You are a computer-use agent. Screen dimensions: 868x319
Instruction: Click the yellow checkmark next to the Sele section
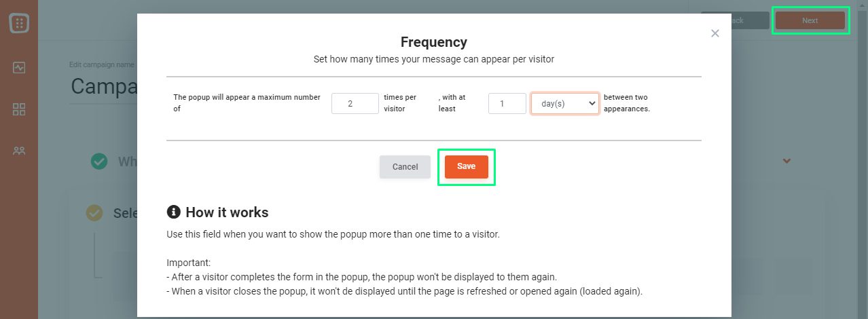click(94, 213)
